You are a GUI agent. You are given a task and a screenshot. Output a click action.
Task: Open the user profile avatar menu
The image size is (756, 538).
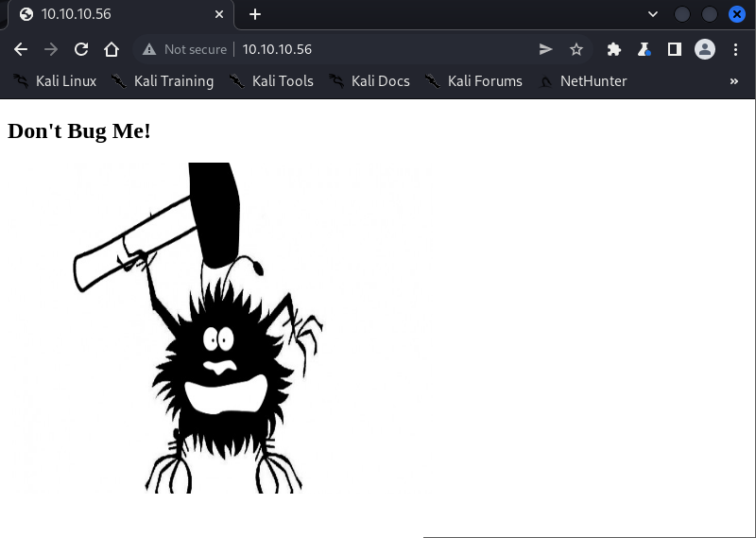705,49
